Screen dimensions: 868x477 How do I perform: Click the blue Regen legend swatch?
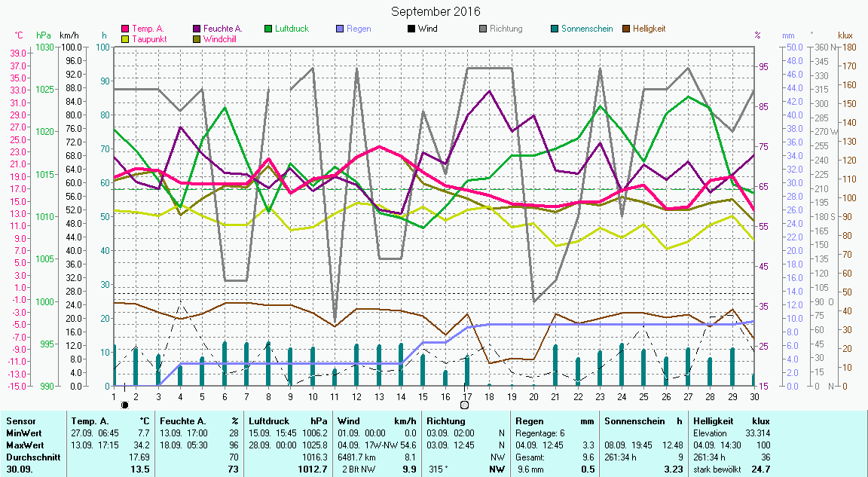tap(341, 29)
